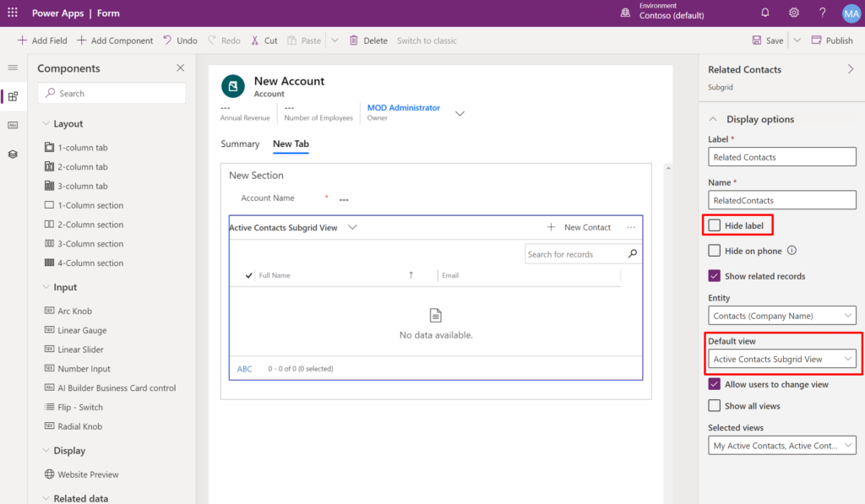The height and width of the screenshot is (504, 865).
Task: Open the Save options dropdown arrow
Action: (x=797, y=41)
